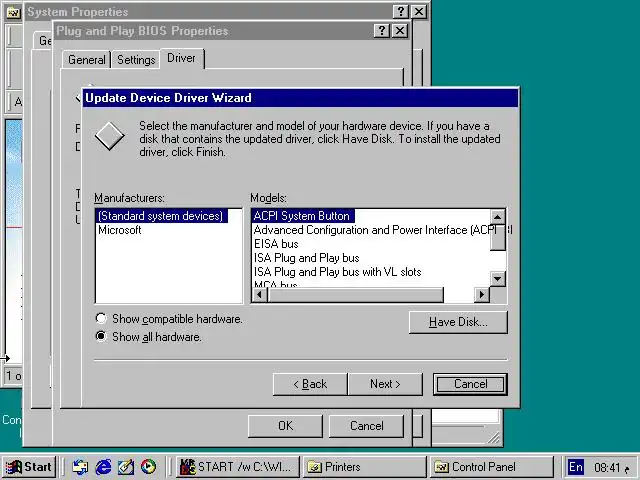640x480 pixels.
Task: Switch to START /w MS-DOS taskbar button
Action: click(x=238, y=467)
